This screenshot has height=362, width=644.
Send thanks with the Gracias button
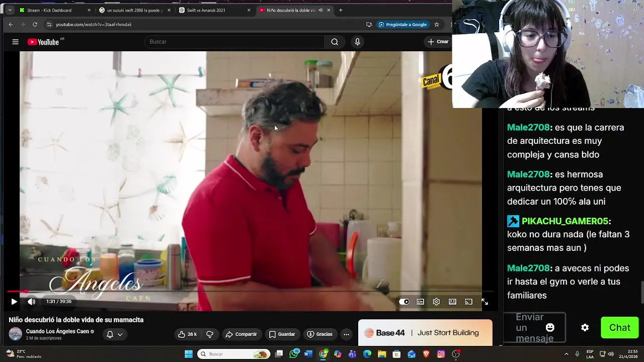coord(320,334)
